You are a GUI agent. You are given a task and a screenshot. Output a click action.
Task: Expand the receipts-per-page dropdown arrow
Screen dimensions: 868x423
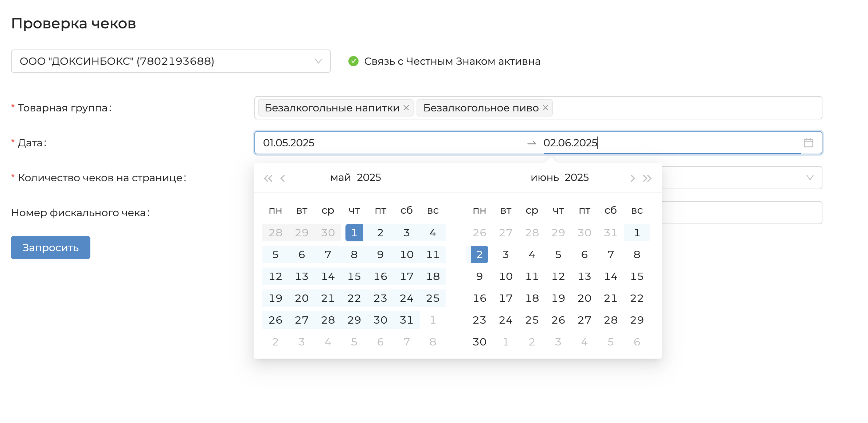810,178
